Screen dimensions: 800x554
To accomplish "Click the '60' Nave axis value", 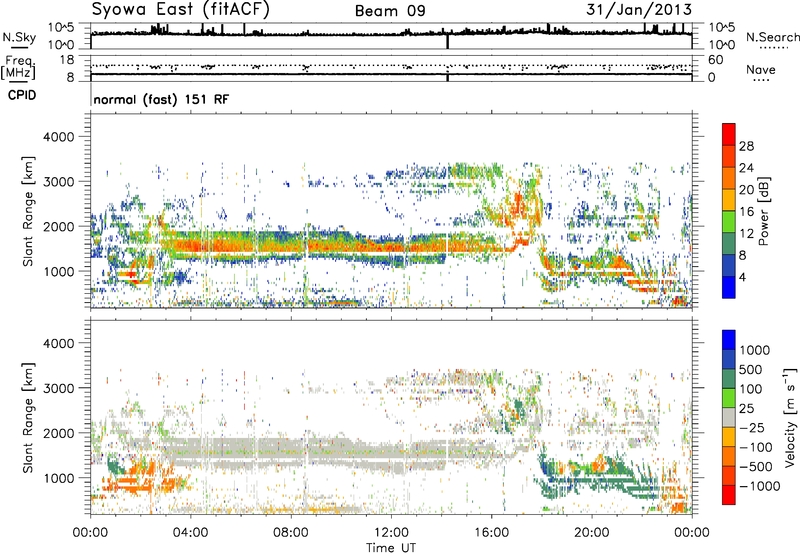I will [x=715, y=60].
